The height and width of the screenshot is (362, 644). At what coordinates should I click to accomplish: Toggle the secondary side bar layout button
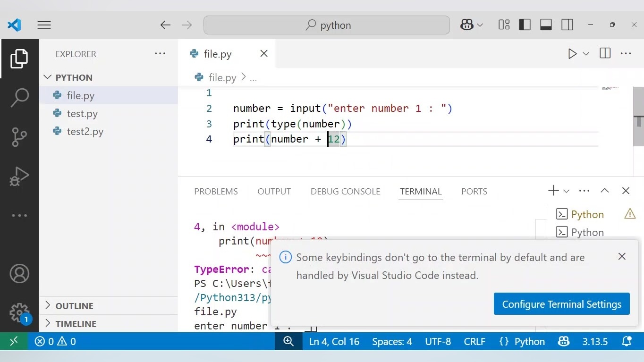pyautogui.click(x=567, y=25)
